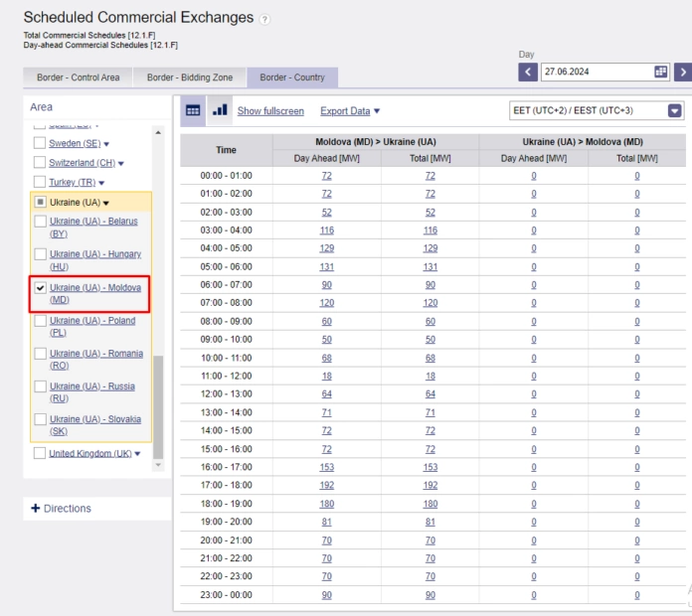Click the Ukraine (UA) > Moldova (MD) column header
Screen dimensions: 692x616
[583, 142]
